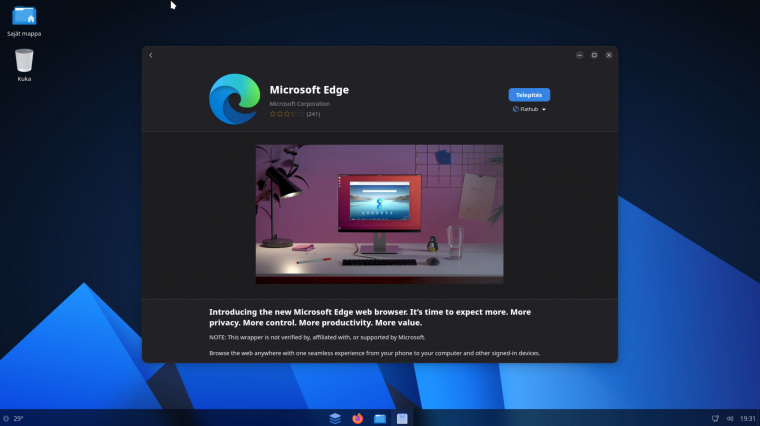
Task: Open the weather widget showing 29°
Action: pyautogui.click(x=14, y=418)
